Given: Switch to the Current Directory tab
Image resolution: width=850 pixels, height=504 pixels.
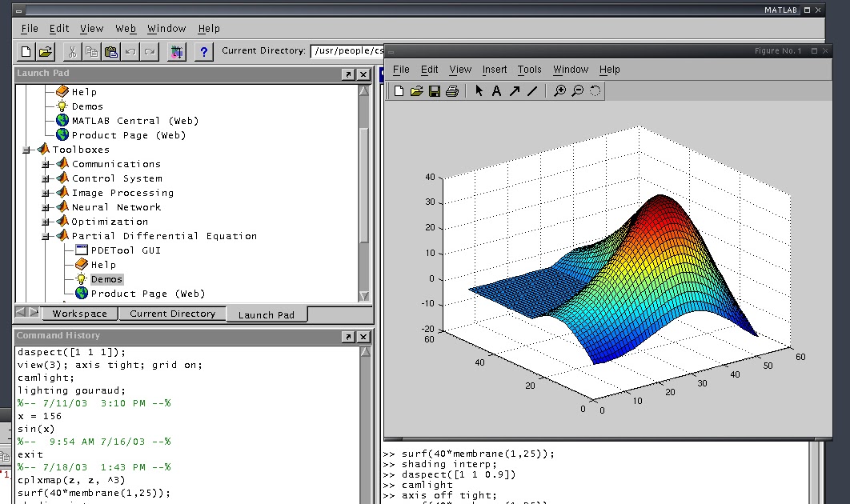Looking at the screenshot, I should click(172, 314).
